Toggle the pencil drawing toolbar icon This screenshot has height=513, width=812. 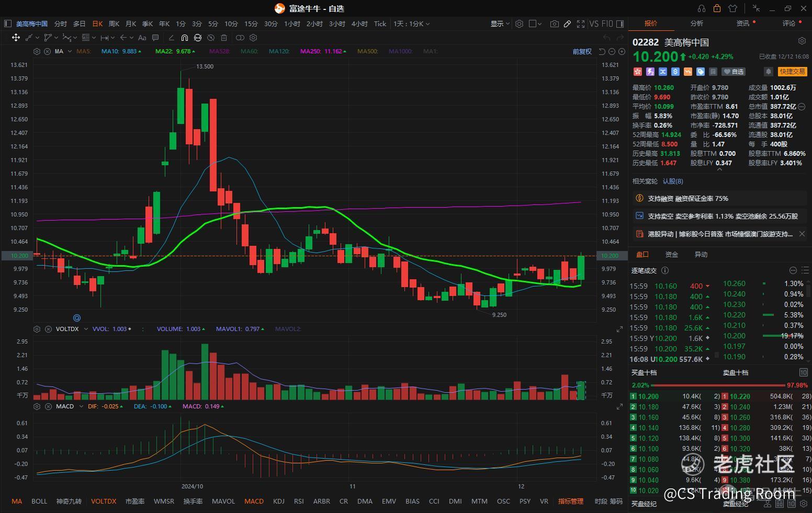(x=567, y=24)
